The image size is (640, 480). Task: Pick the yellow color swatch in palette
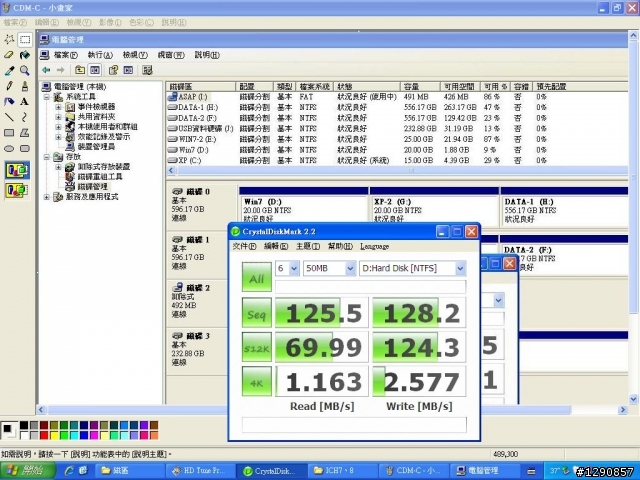[54, 435]
